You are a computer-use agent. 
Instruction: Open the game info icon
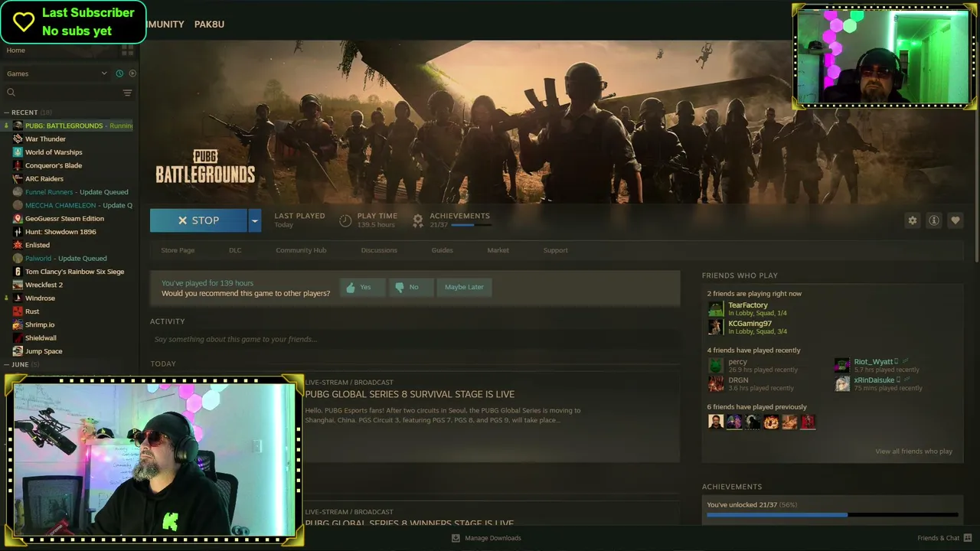(x=933, y=220)
